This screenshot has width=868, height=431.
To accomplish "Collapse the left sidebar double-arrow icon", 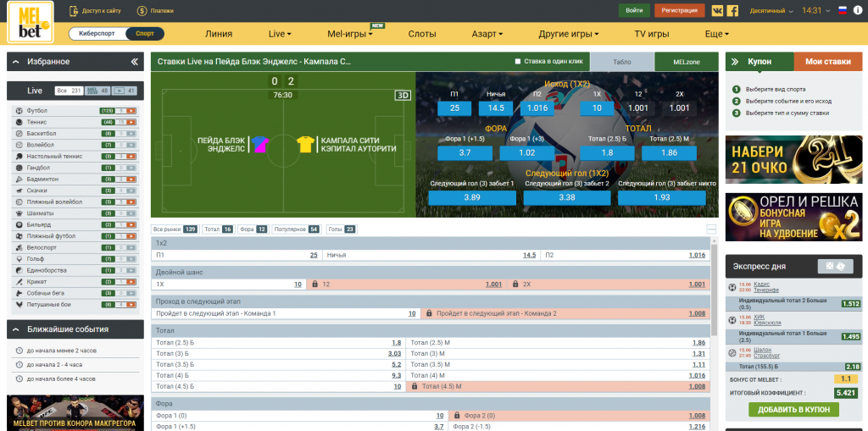I will 135,62.
